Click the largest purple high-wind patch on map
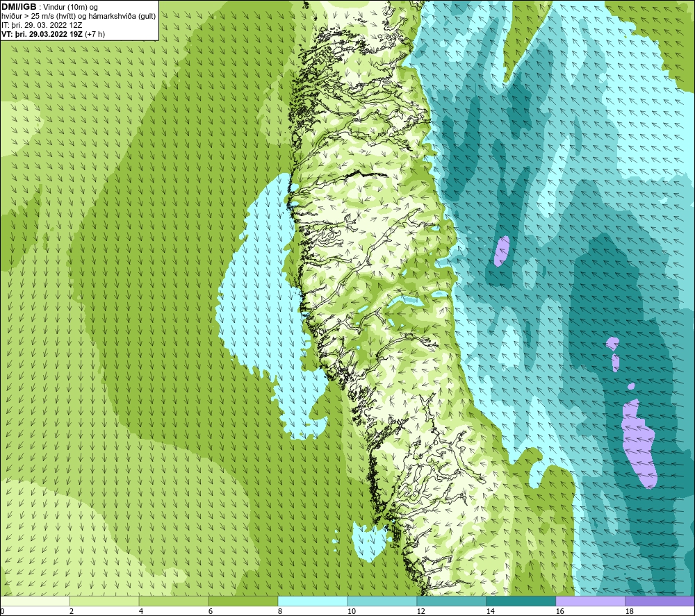The image size is (695, 616). 639,443
